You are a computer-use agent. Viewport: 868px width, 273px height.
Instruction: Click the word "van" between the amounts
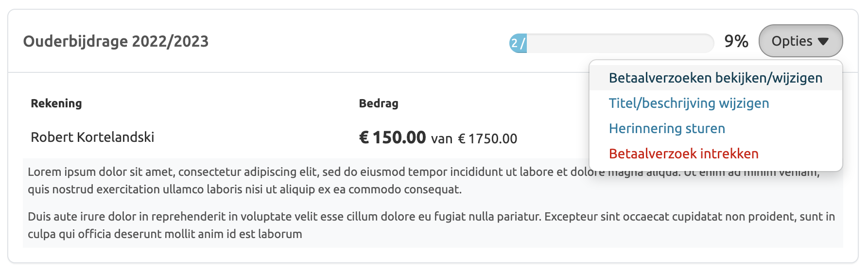(442, 139)
